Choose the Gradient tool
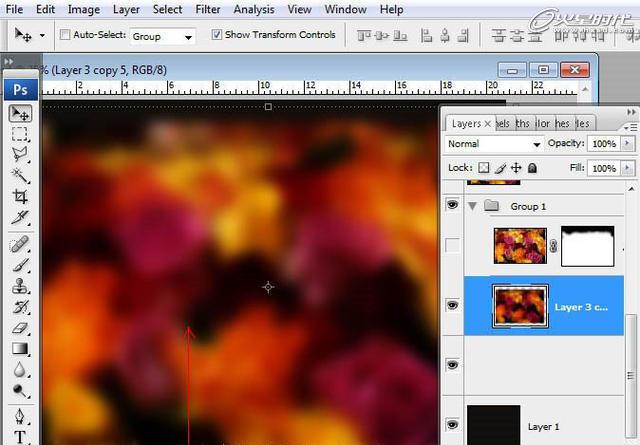 pyautogui.click(x=20, y=349)
